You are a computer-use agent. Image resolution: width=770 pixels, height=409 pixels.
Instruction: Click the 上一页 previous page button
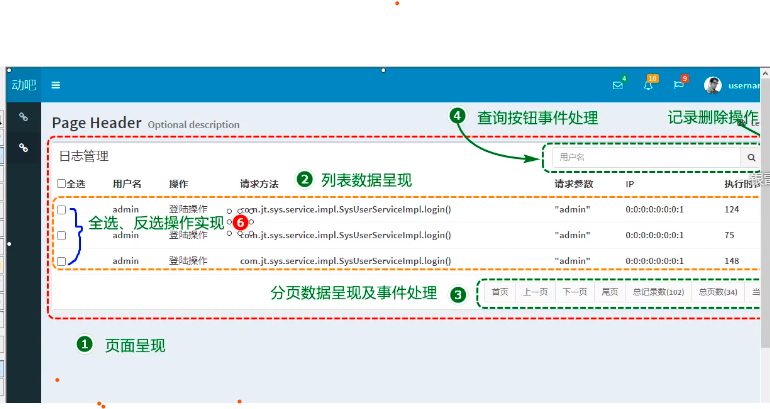pyautogui.click(x=535, y=292)
